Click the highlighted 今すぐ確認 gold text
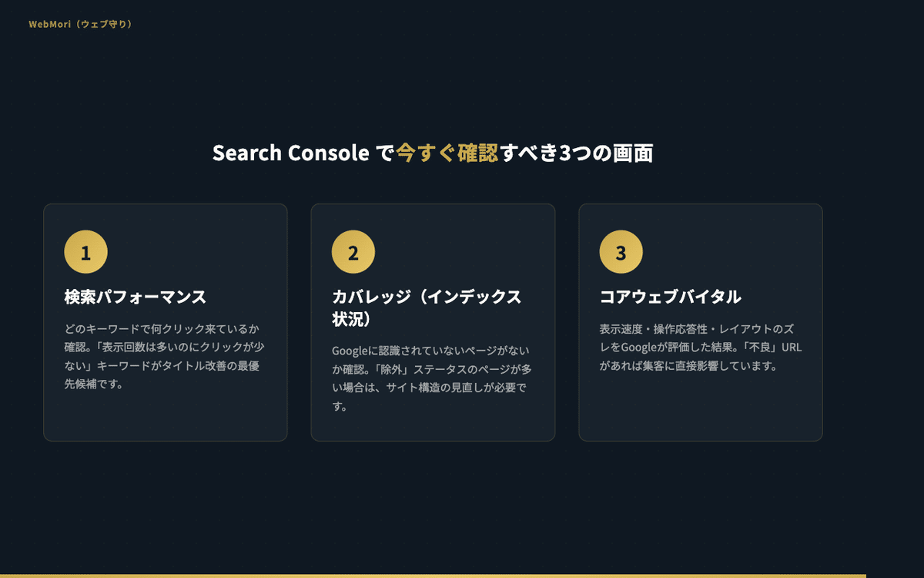The image size is (924, 578). [447, 153]
